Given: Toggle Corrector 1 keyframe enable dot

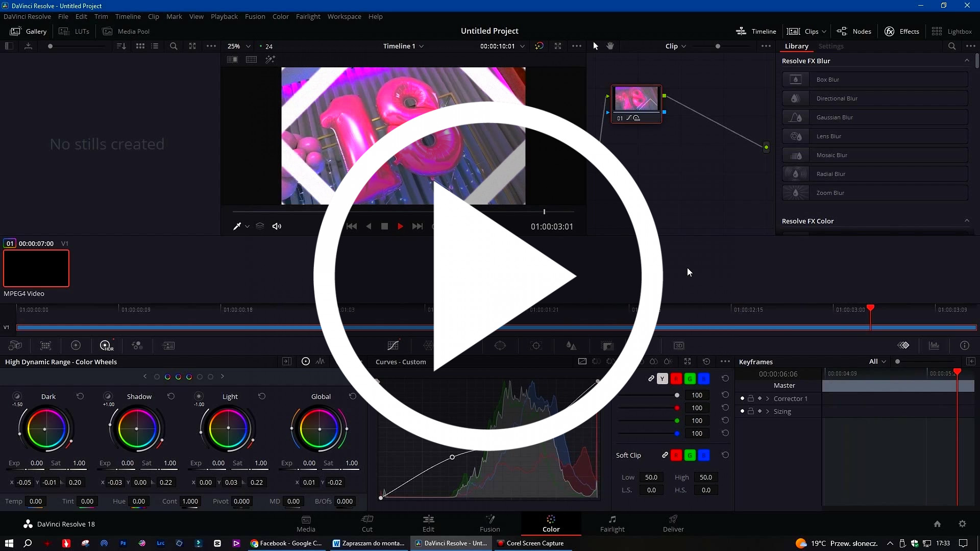Looking at the screenshot, I should [x=742, y=398].
